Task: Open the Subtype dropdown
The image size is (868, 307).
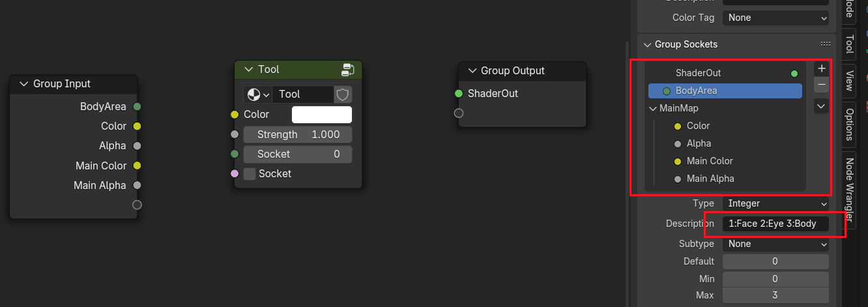Action: point(775,244)
